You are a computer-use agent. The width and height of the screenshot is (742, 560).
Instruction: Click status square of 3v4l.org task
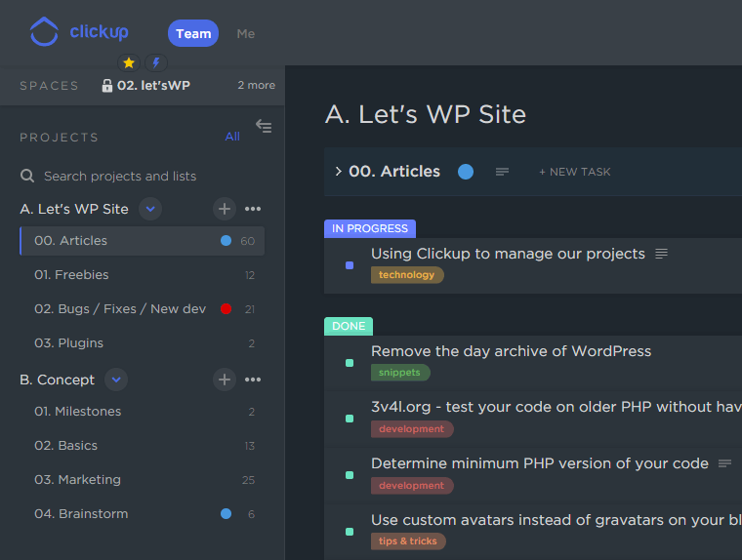350,419
